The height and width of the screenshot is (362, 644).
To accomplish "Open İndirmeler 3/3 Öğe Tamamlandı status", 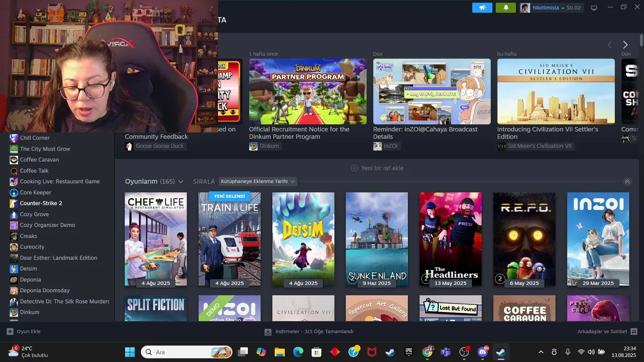I will pos(314,332).
